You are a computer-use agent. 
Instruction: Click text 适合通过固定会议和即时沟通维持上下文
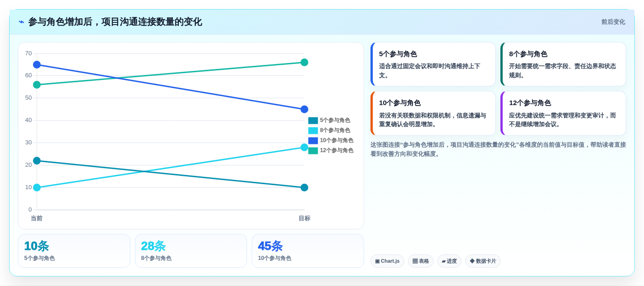(429, 71)
